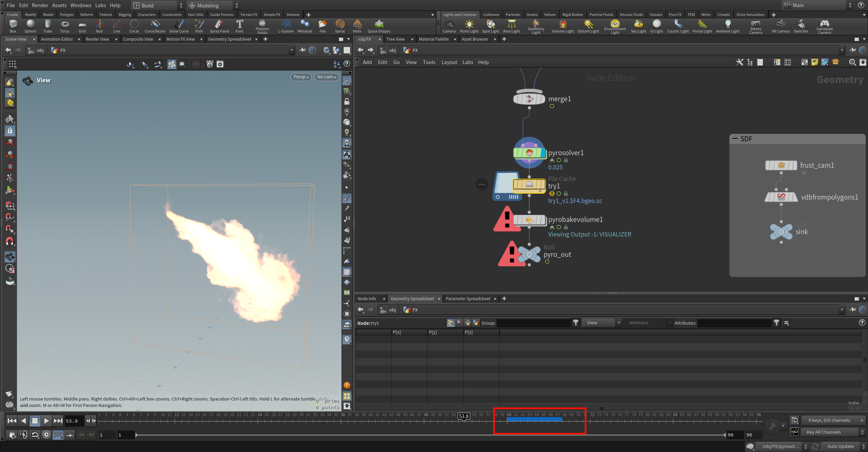Open the Auto Update dropdown

point(843,447)
